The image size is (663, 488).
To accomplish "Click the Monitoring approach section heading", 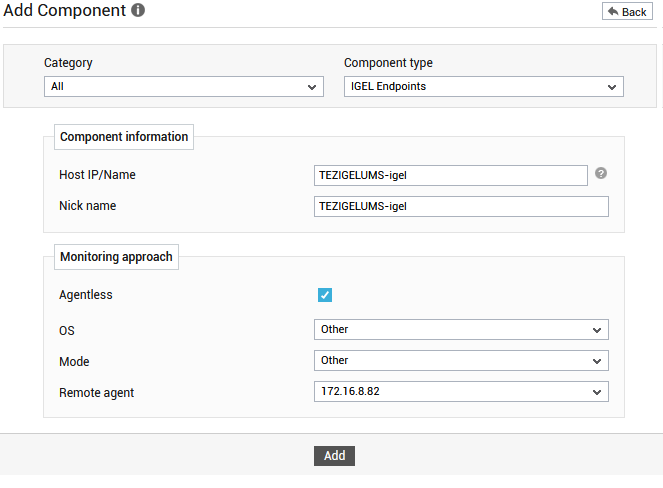I will click(x=116, y=257).
